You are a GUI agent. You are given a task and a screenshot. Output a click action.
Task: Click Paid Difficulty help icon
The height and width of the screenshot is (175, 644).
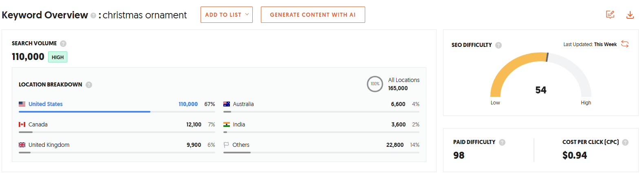point(502,142)
